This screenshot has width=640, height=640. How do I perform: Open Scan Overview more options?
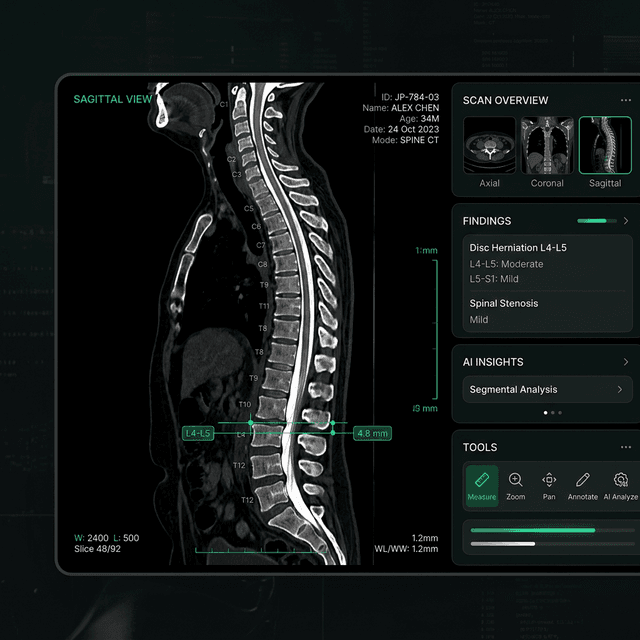click(626, 100)
